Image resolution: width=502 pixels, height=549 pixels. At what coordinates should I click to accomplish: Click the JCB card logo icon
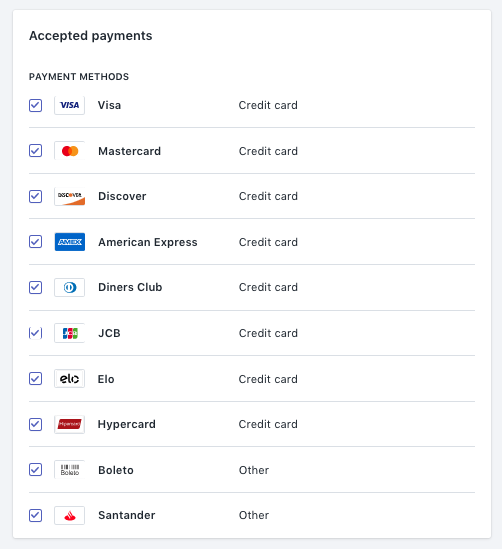pos(69,333)
